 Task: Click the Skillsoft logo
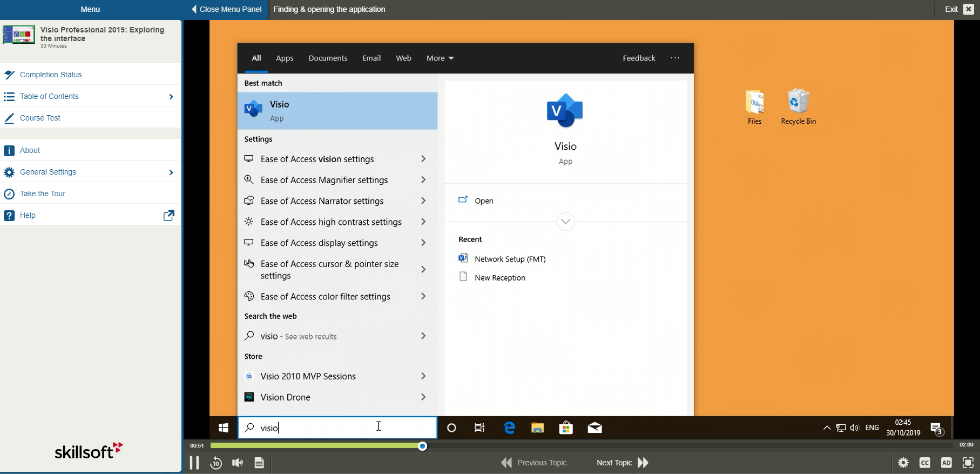coord(89,450)
